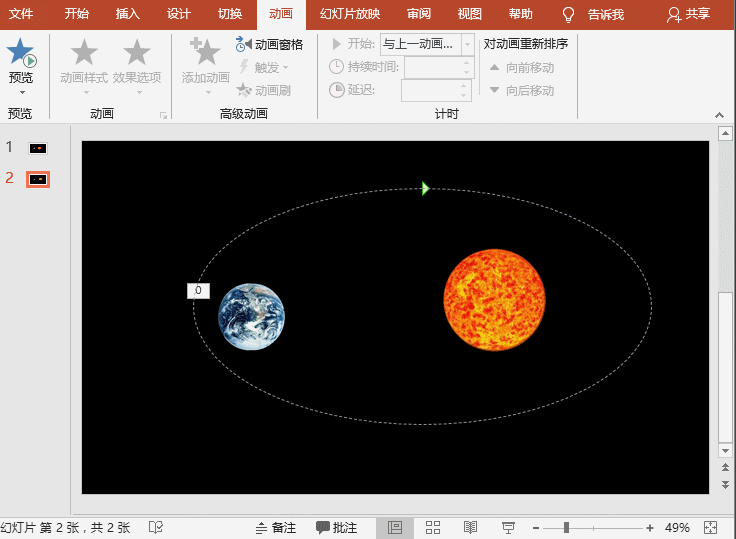The width and height of the screenshot is (736, 539).
Task: Click the 添加动画 add animation star
Action: click(x=205, y=51)
